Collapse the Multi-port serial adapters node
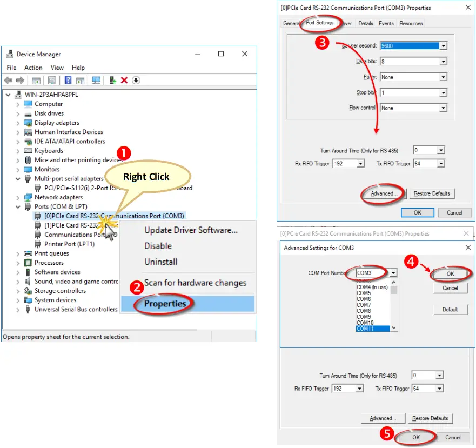 (x=18, y=179)
